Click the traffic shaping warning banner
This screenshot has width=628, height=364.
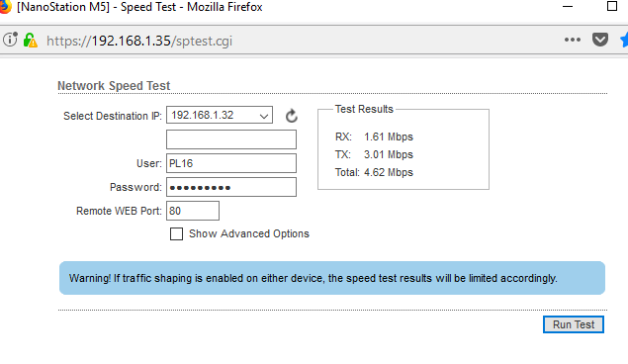tap(332, 278)
